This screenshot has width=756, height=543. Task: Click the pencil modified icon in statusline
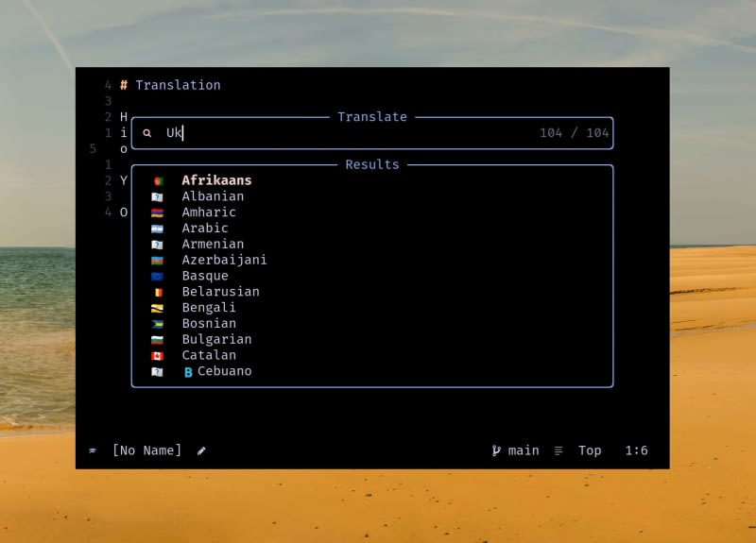click(201, 450)
